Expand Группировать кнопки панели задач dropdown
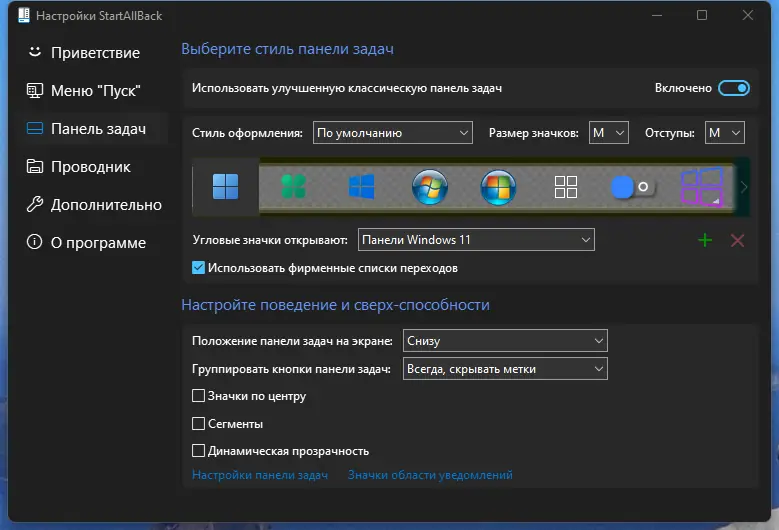This screenshot has height=530, width=779. click(505, 369)
